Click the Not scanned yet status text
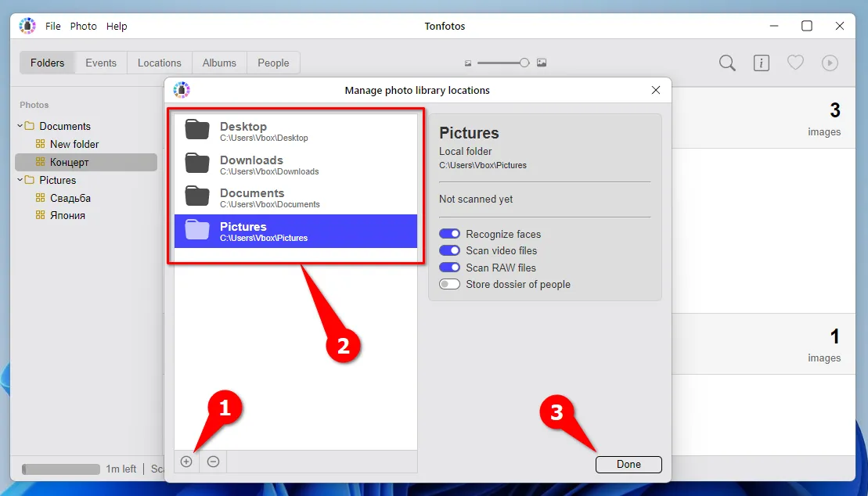The width and height of the screenshot is (868, 496). pyautogui.click(x=476, y=199)
